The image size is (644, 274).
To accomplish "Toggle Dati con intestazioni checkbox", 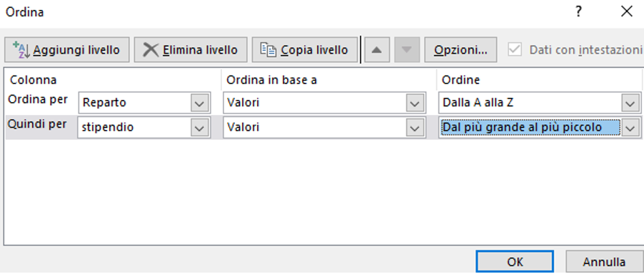I will pos(515,50).
